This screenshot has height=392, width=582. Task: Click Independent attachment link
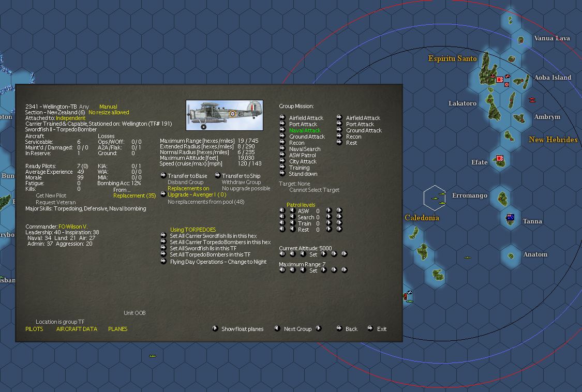click(70, 118)
